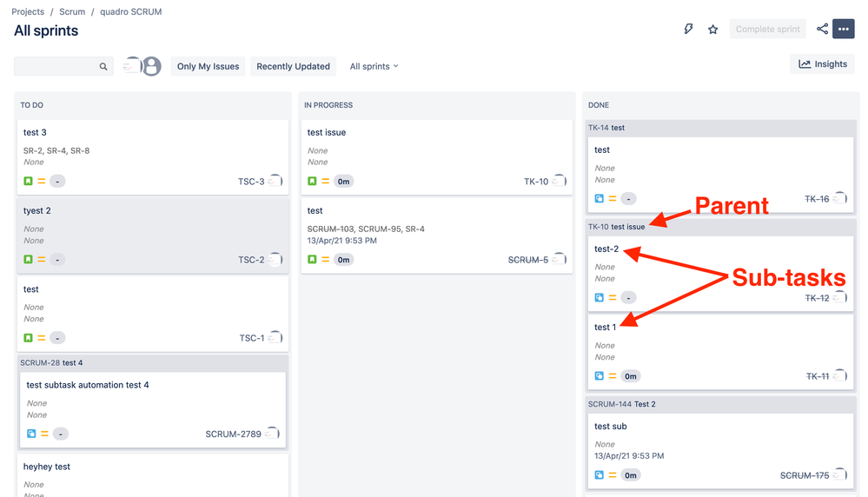Viewport: 868px width, 497px height.
Task: Click the lightning bolt automation icon
Action: click(688, 29)
